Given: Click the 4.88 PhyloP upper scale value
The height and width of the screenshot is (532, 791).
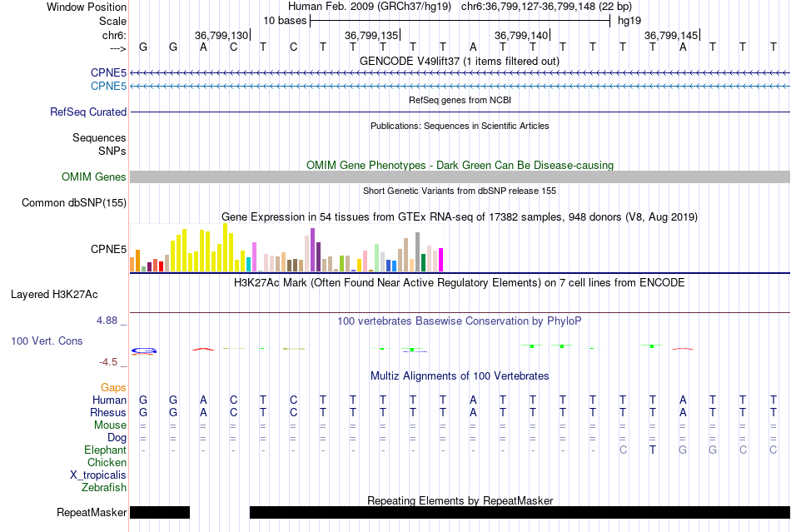Looking at the screenshot, I should pyautogui.click(x=107, y=321).
